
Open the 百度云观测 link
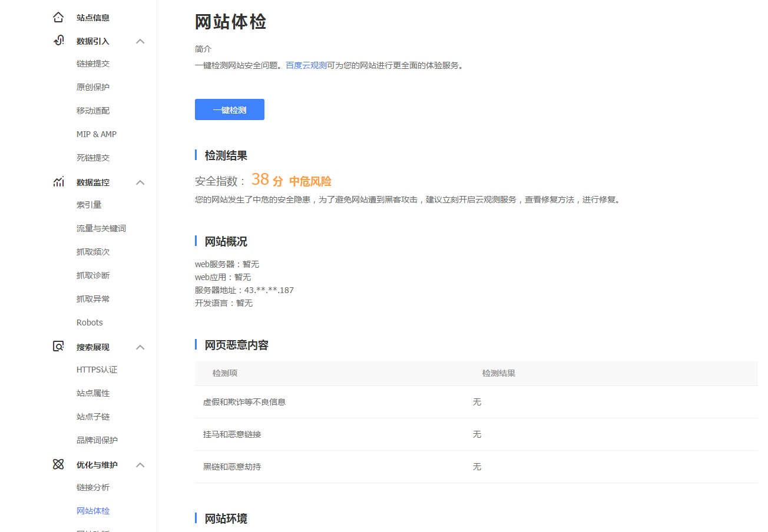click(305, 65)
